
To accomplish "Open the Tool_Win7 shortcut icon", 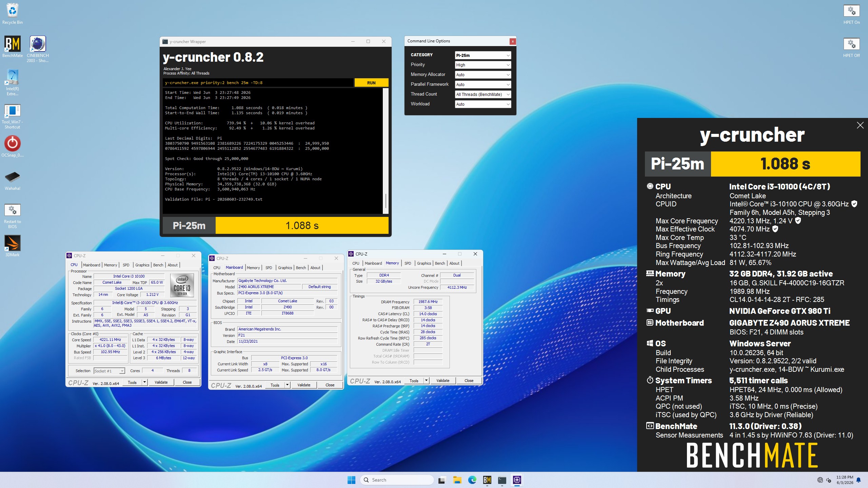I will 13,116.
